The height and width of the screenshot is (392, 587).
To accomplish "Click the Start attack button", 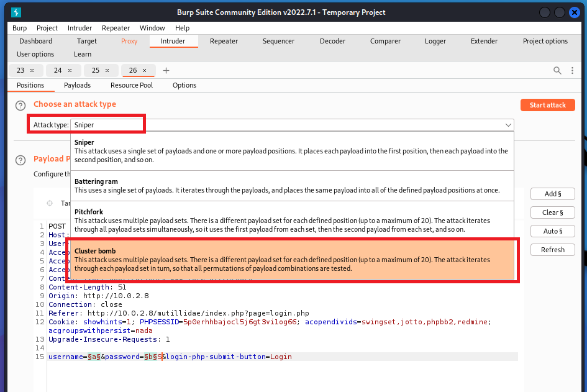I will click(548, 105).
